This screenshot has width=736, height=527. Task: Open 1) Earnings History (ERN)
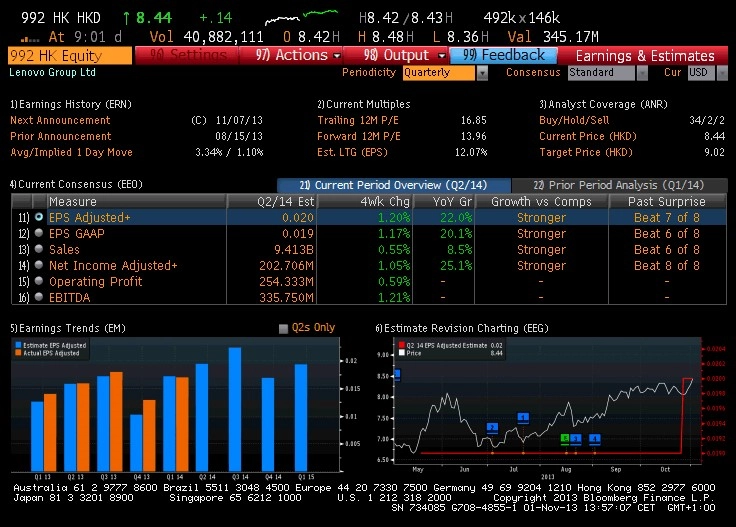click(x=71, y=104)
